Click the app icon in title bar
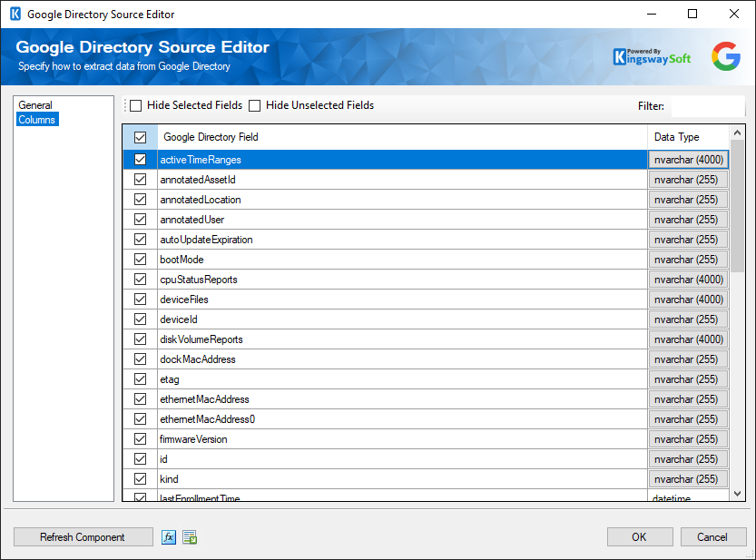 (x=15, y=14)
